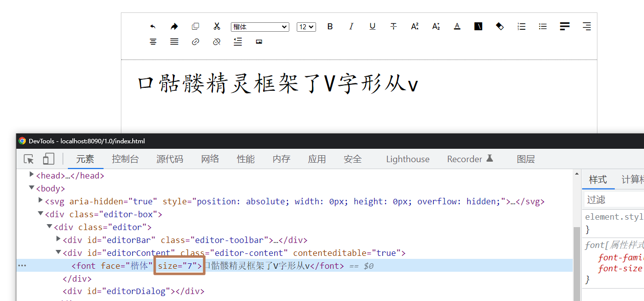Click the indent icon
Viewport: 644px width, 301px height.
238,42
